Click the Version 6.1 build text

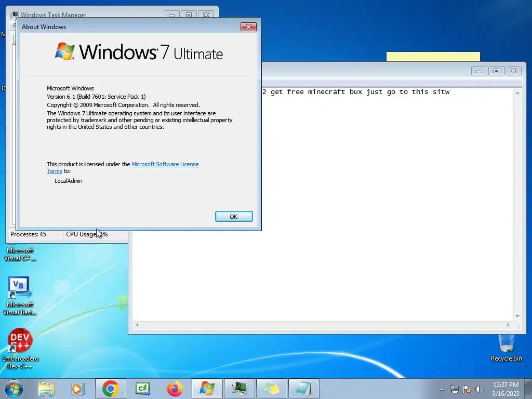(x=96, y=97)
